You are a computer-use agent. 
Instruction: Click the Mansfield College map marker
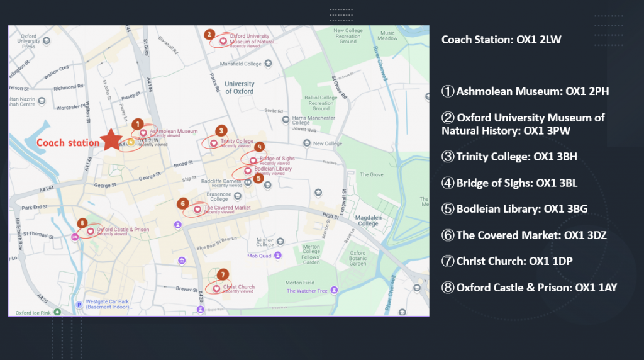[x=269, y=63]
